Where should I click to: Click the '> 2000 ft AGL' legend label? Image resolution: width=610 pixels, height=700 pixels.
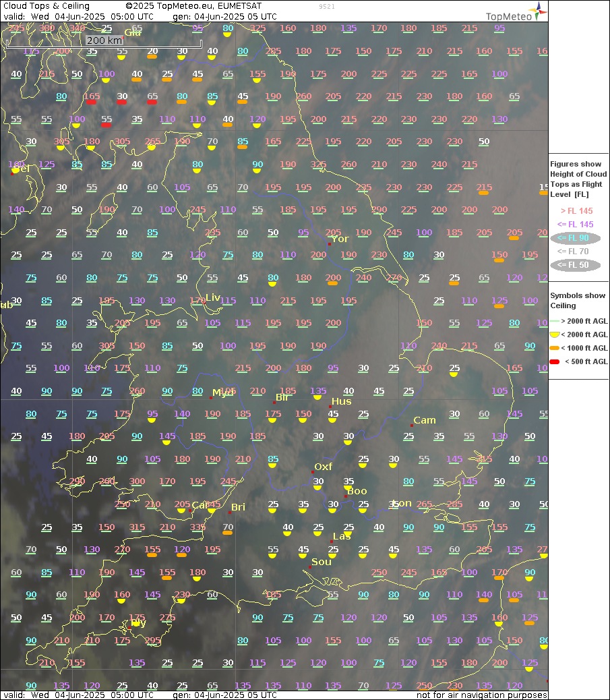[x=584, y=321]
